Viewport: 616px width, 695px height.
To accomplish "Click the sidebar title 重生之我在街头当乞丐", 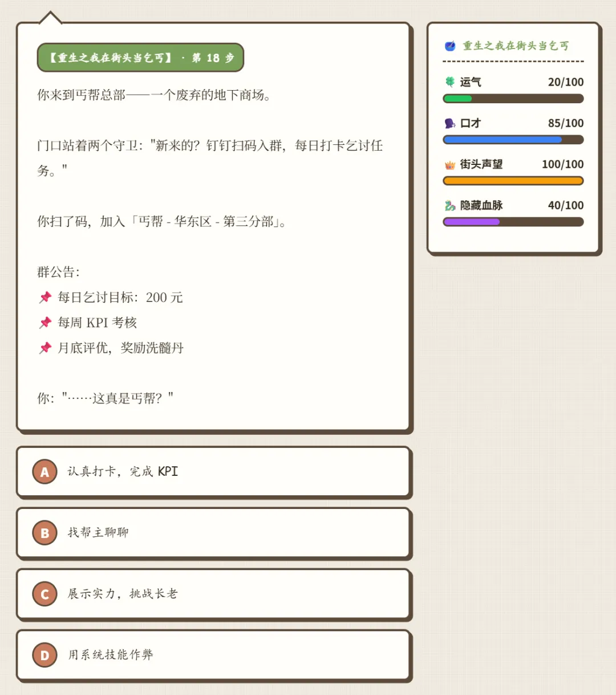I will pyautogui.click(x=516, y=46).
